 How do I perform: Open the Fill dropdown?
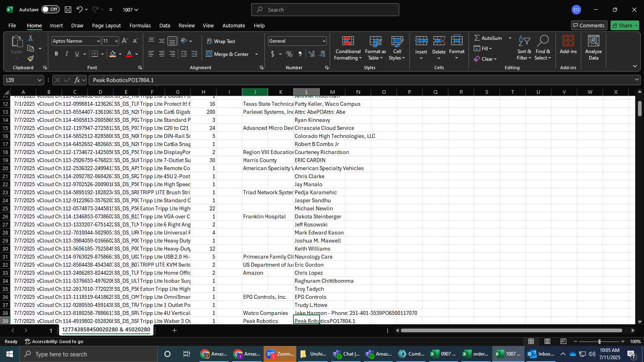(483, 48)
